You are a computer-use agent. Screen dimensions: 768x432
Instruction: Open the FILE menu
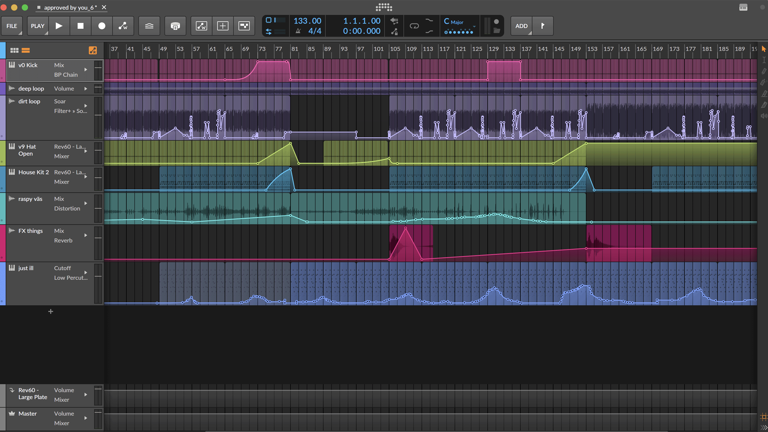coord(12,26)
